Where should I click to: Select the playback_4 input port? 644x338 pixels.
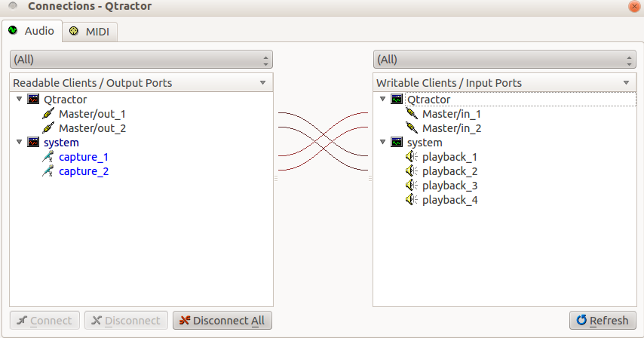(449, 200)
